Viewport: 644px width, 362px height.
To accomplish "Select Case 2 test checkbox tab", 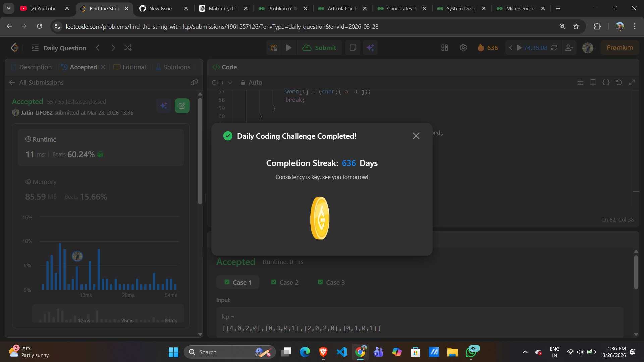I will click(284, 282).
